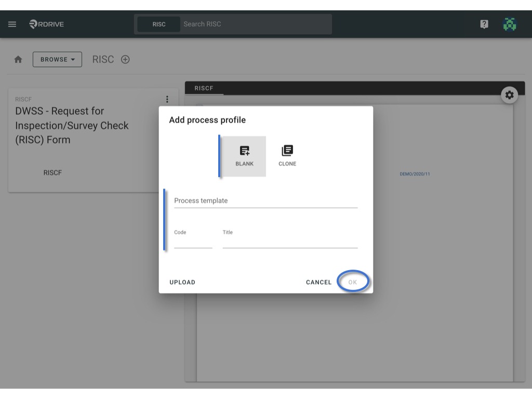Open the three-dot menu on the RISCF card
This screenshot has height=399, width=532.
[167, 99]
